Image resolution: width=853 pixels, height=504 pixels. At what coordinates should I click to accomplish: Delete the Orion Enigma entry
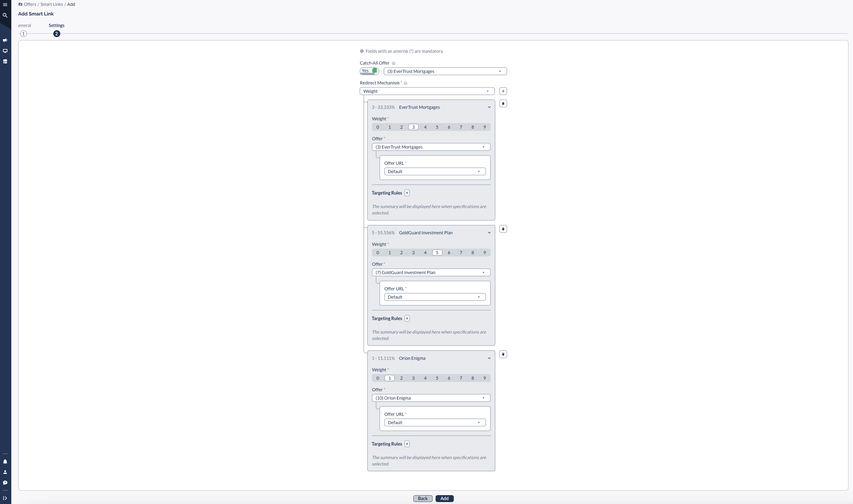tap(503, 354)
